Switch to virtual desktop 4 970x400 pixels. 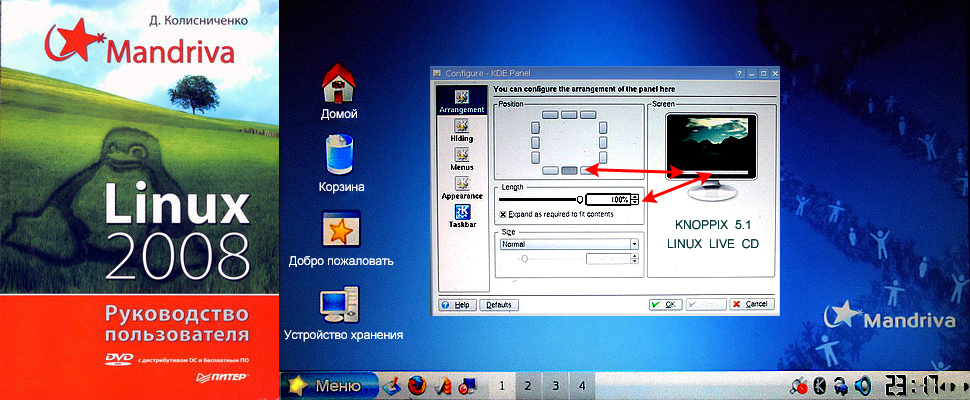(582, 386)
